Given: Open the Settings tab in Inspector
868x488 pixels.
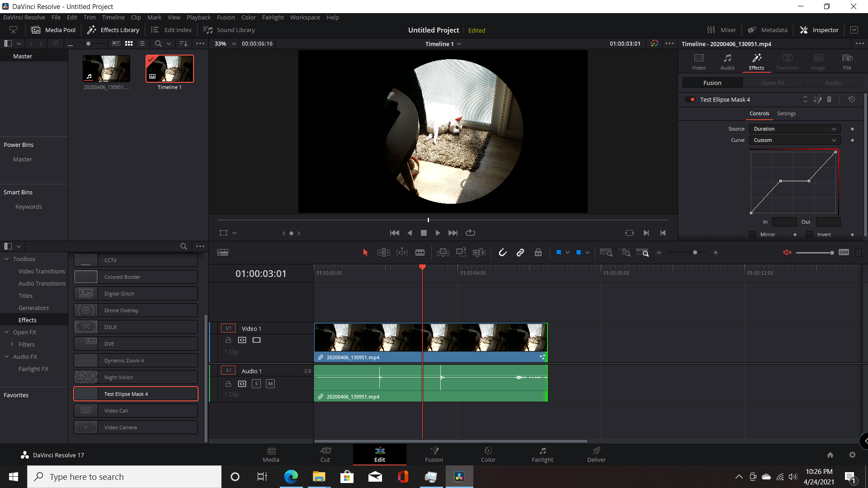Looking at the screenshot, I should (786, 113).
